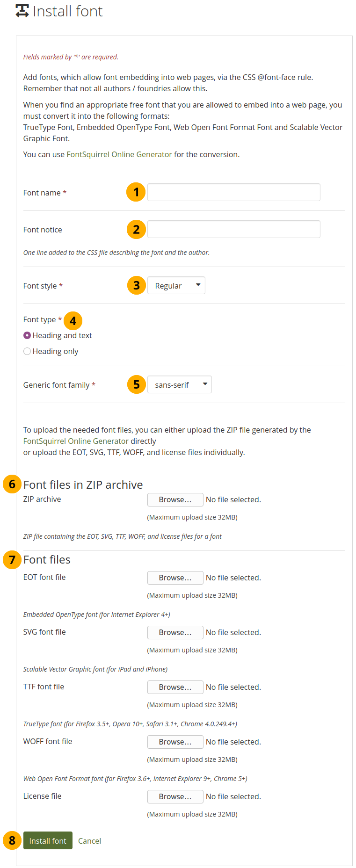The image size is (356, 868).
Task: Expand the Generic font family sans-serif dropdown
Action: [x=179, y=384]
